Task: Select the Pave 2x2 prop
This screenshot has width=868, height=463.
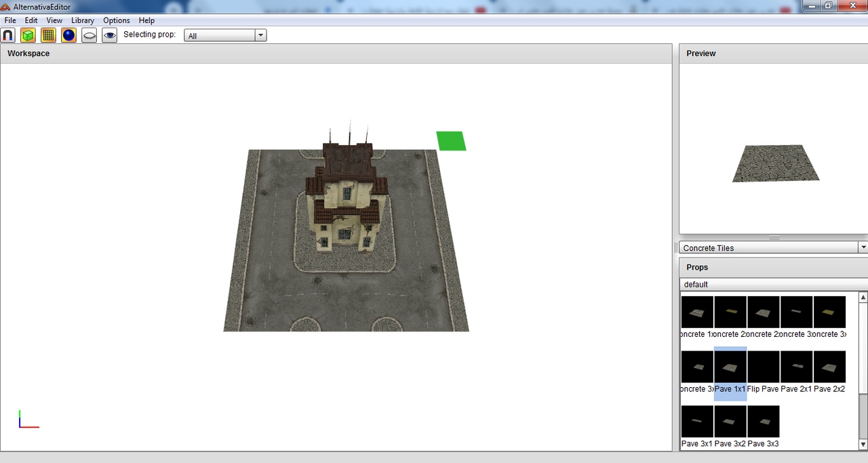Action: (x=830, y=372)
